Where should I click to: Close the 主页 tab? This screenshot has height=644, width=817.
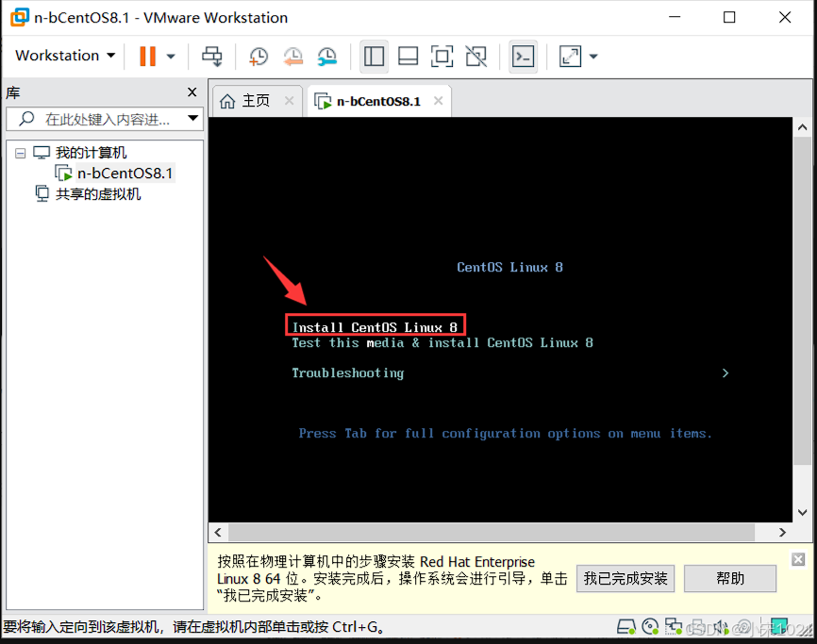290,101
